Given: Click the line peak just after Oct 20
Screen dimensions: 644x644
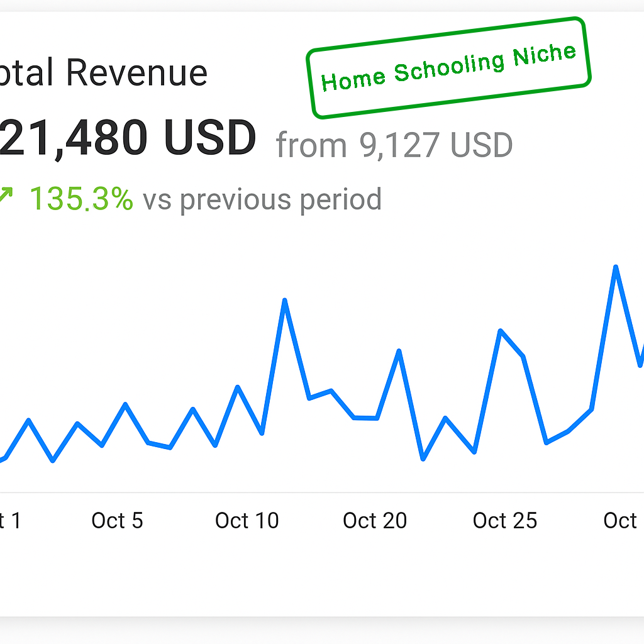Looking at the screenshot, I should pyautogui.click(x=399, y=352).
